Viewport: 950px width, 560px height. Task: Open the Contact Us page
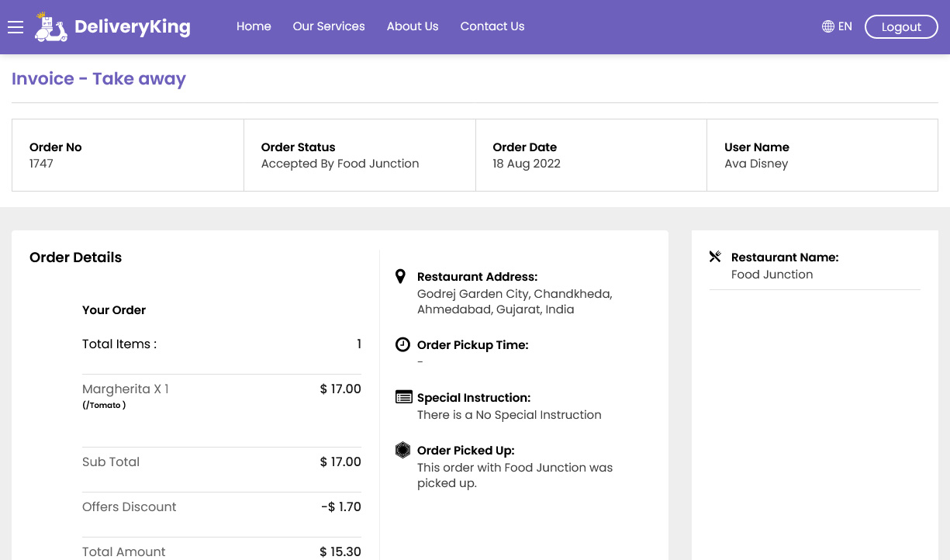[x=492, y=26]
